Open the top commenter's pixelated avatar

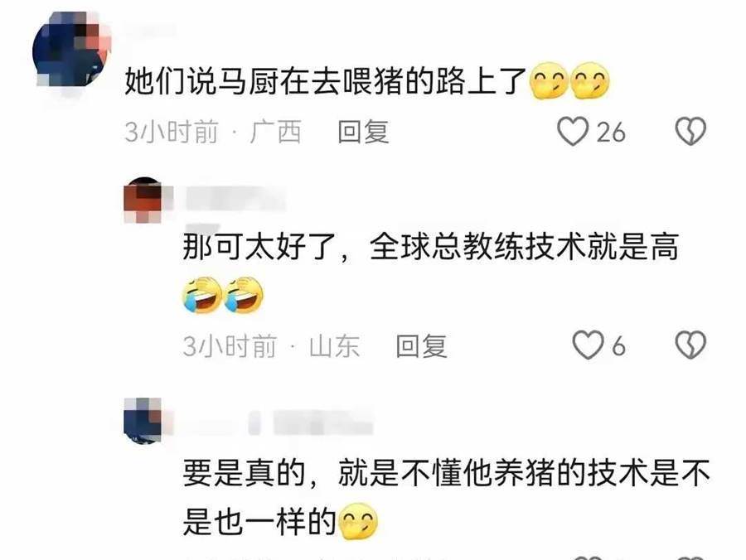(72, 51)
